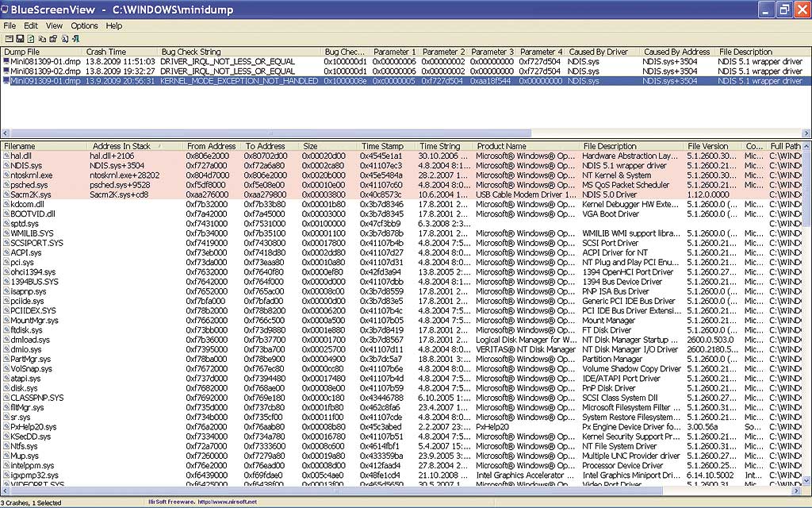Click USB Cable Modem Driver product name cell

click(527, 194)
